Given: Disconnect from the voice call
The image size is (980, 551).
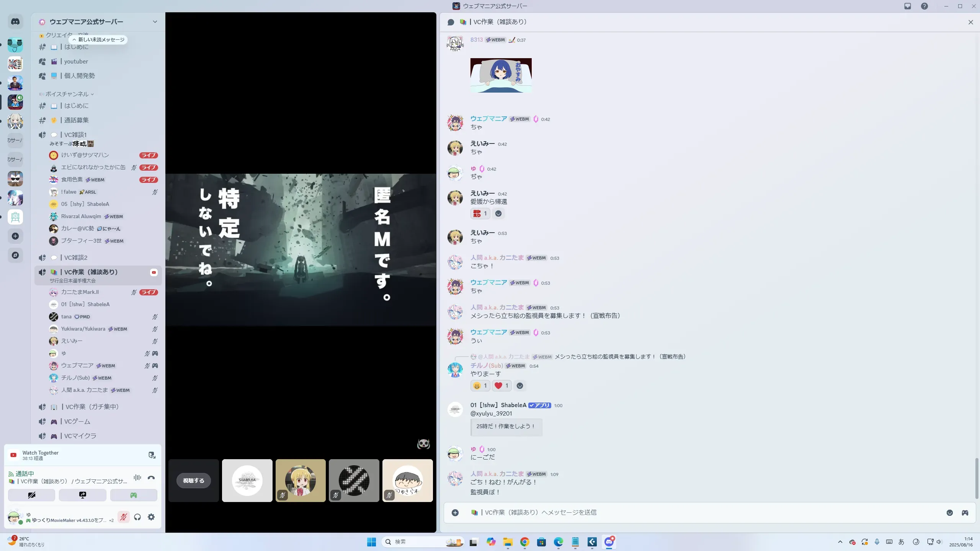Looking at the screenshot, I should 151,478.
